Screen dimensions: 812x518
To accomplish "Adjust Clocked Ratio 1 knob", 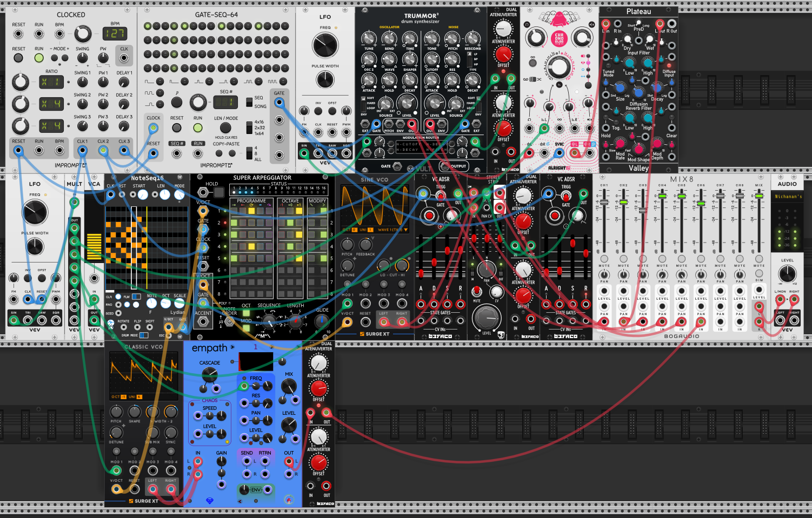I will [20, 82].
